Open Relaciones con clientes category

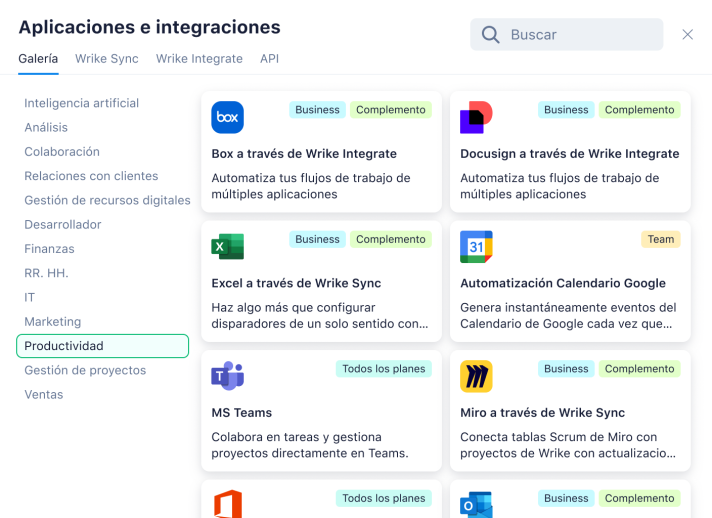pos(91,176)
